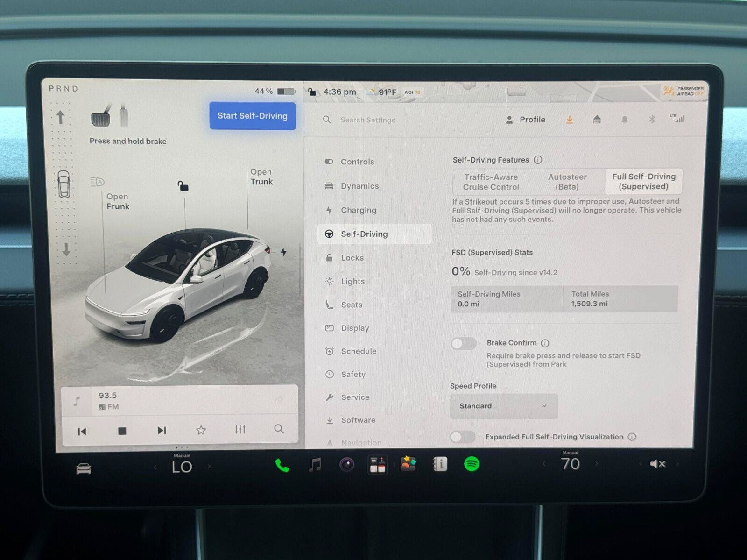Tap the Bluetooth icon

click(652, 119)
